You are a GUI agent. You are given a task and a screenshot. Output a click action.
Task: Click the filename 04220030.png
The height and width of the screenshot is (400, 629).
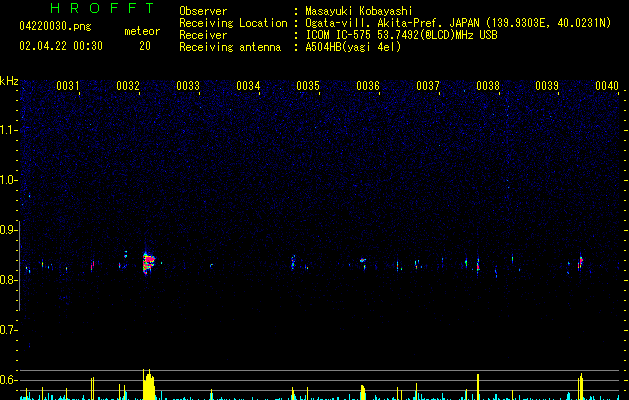tap(55, 26)
